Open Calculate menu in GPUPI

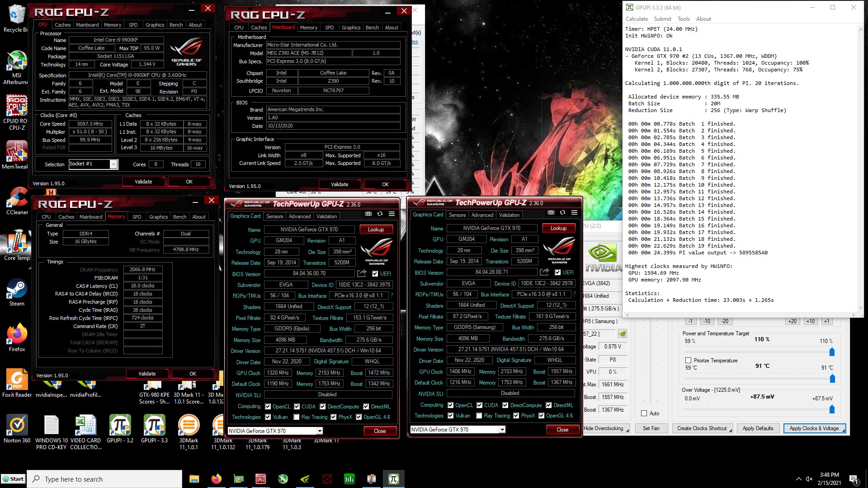(x=637, y=19)
